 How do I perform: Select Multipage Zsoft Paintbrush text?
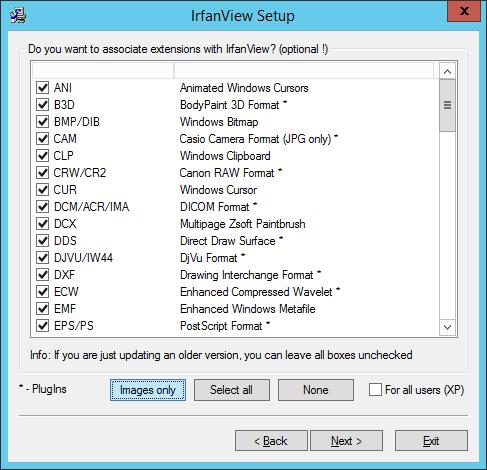pos(243,224)
